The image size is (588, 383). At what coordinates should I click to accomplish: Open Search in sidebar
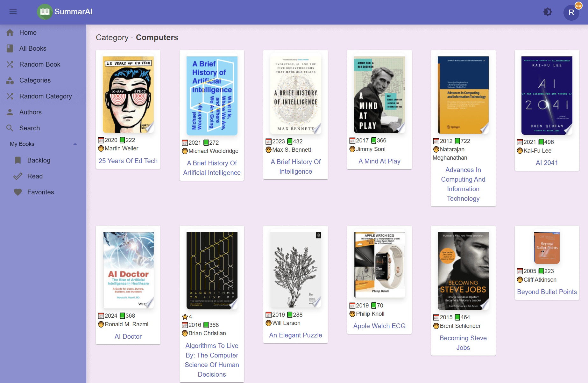click(x=43, y=128)
